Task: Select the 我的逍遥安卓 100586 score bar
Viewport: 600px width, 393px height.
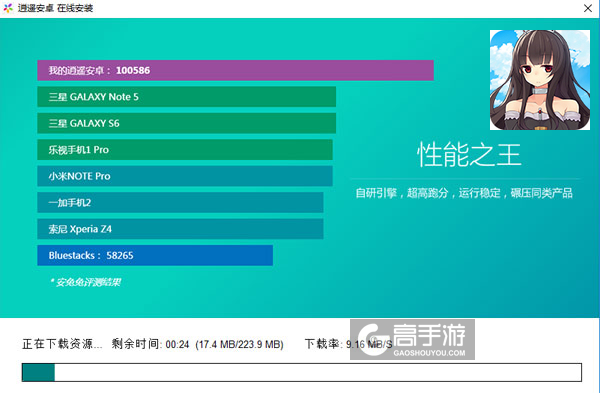Action: click(235, 70)
